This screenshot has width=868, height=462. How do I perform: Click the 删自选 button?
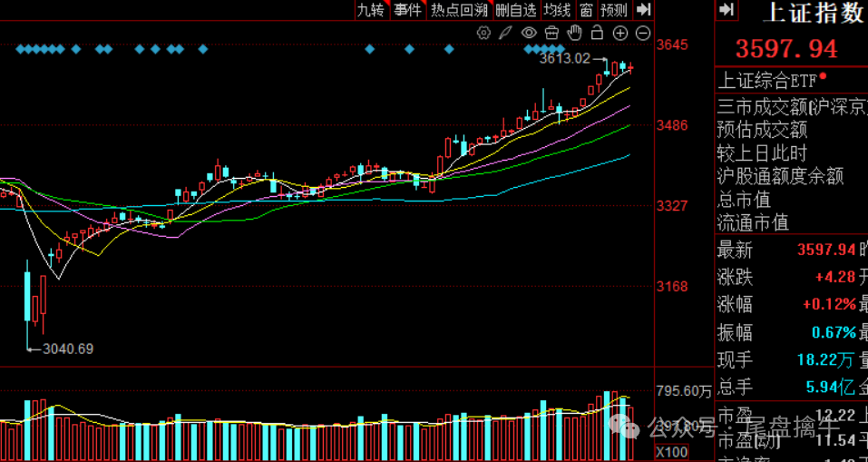click(516, 10)
